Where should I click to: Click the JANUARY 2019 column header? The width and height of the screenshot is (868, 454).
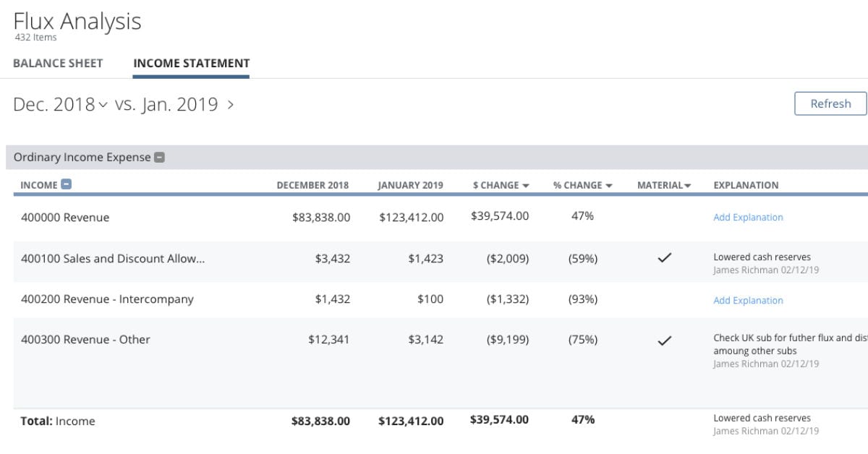[x=410, y=185]
